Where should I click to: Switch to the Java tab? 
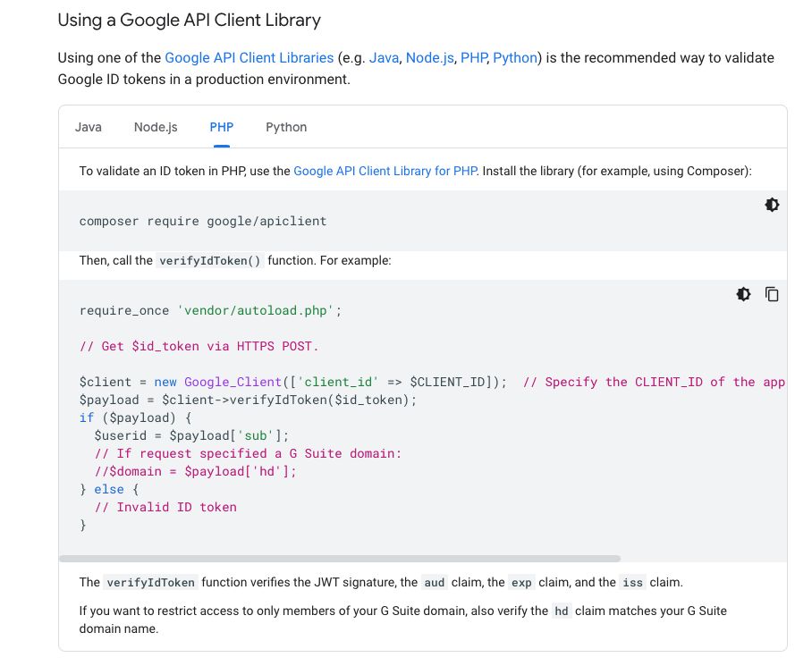coord(88,127)
